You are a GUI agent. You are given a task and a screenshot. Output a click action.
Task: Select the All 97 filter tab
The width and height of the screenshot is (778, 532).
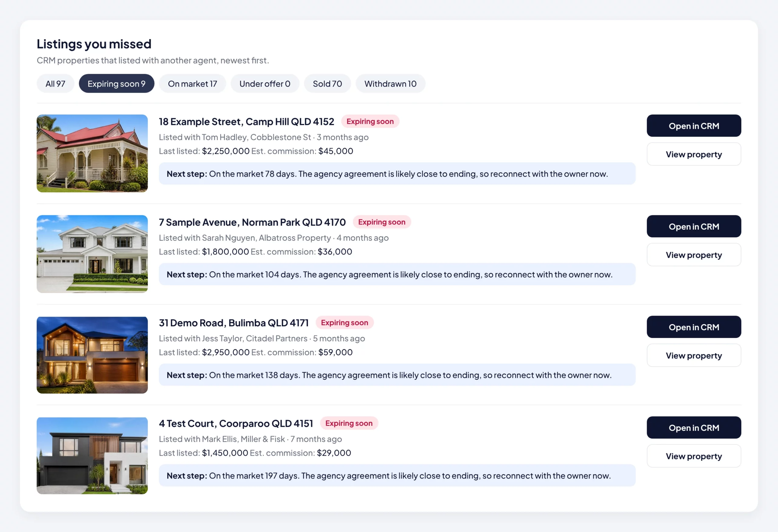[55, 84]
